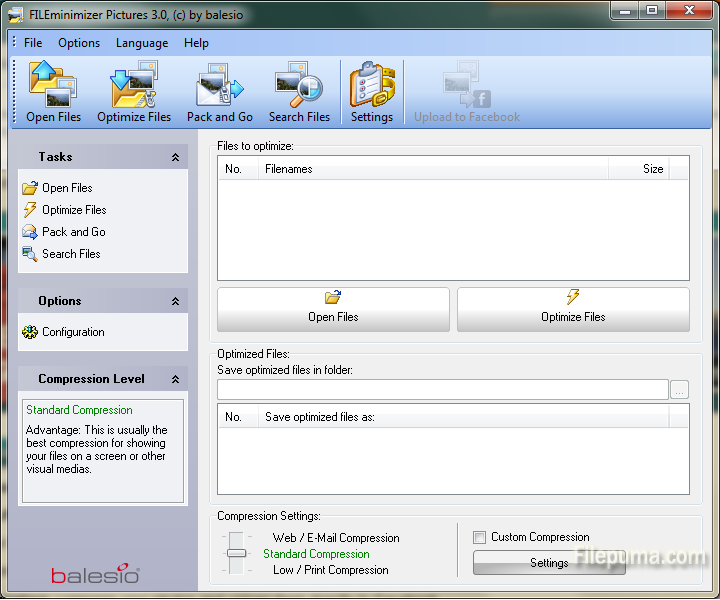Choose Pack and Go in the Tasks sidebar
The width and height of the screenshot is (720, 600).
click(x=73, y=232)
